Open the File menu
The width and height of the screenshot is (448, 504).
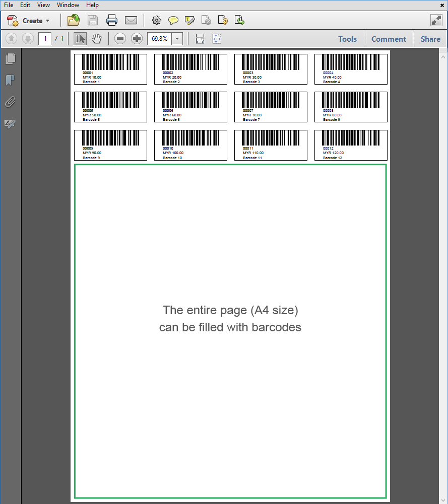click(x=9, y=5)
